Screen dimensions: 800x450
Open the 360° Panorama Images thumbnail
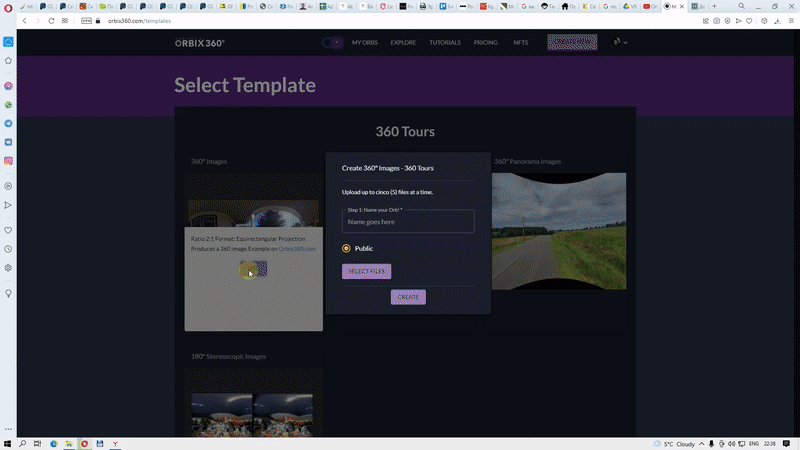pyautogui.click(x=559, y=231)
